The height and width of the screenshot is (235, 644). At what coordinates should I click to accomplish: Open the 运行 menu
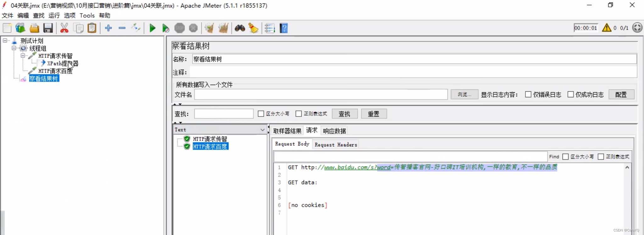coord(54,15)
